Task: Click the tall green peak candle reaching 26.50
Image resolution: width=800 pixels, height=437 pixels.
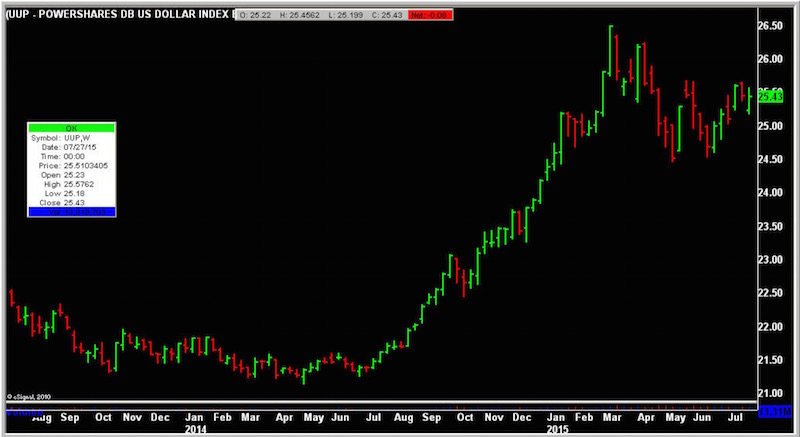Action: [x=612, y=48]
